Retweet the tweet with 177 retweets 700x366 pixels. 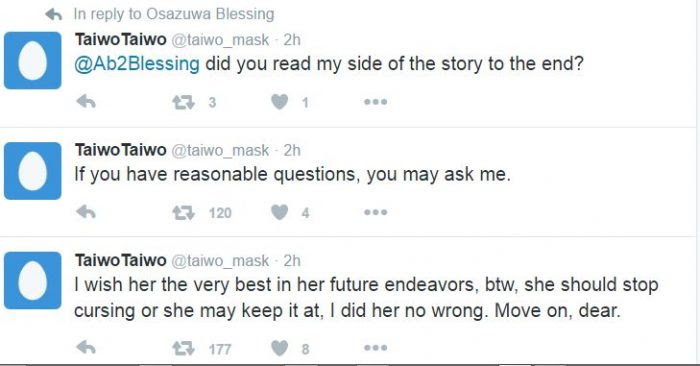tap(183, 348)
